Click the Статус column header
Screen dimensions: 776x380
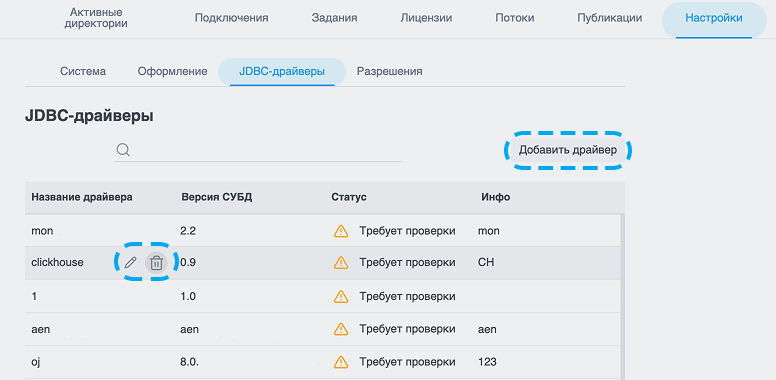[349, 197]
